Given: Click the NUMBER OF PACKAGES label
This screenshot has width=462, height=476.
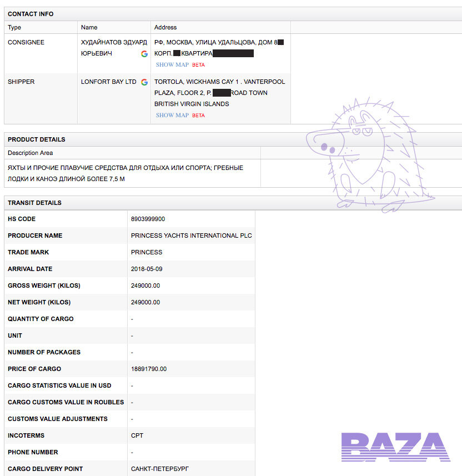Looking at the screenshot, I should click(x=44, y=352).
